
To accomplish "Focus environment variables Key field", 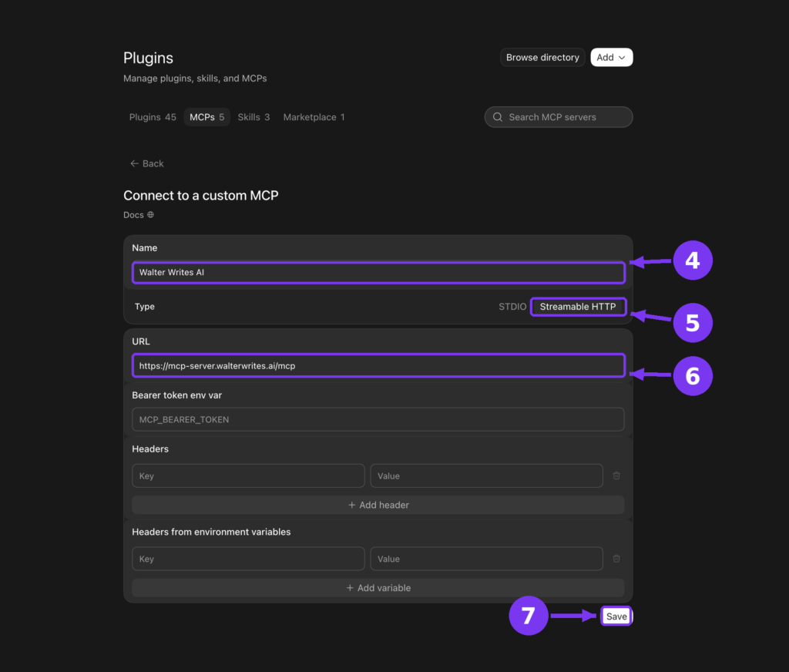I will click(x=248, y=559).
